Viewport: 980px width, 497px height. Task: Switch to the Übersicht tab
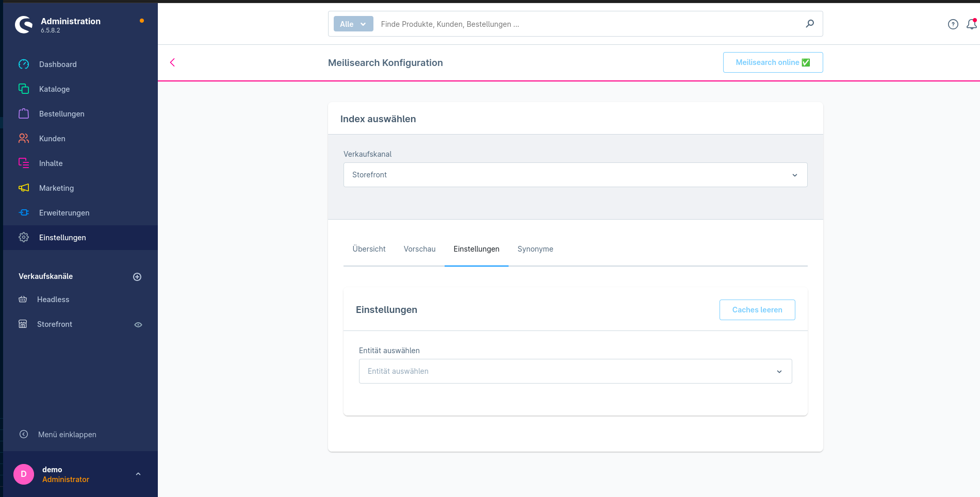(x=369, y=249)
